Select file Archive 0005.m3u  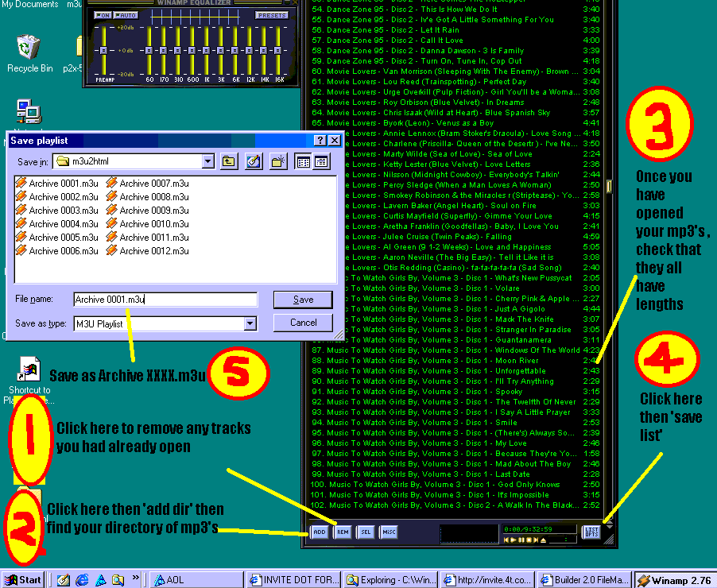(56, 238)
